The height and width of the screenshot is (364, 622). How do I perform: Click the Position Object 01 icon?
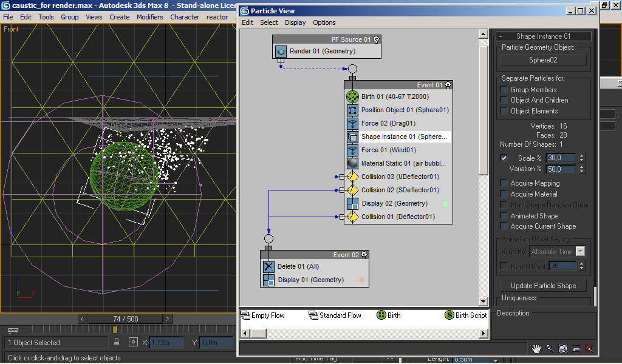point(352,110)
